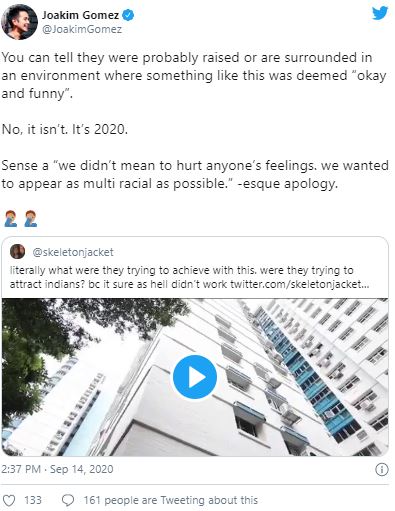Open '161 people are Tweeting about this'
The height and width of the screenshot is (511, 395).
pyautogui.click(x=171, y=500)
